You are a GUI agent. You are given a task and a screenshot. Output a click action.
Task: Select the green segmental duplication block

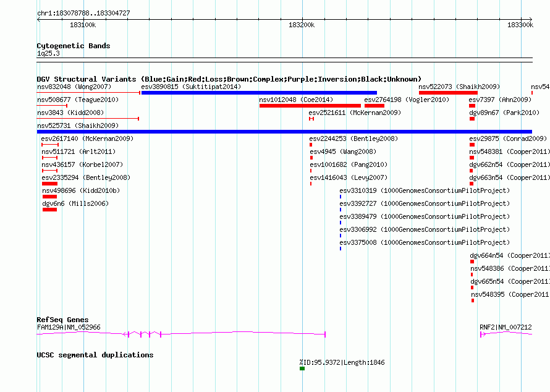pos(302,369)
